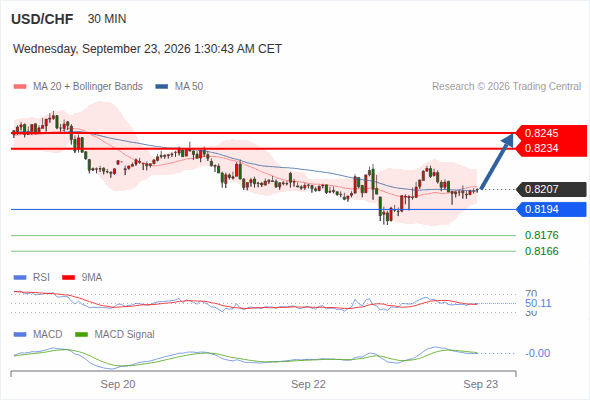590x400 pixels.
Task: Click the 30 MIN timeframe label
Action: tap(107, 19)
